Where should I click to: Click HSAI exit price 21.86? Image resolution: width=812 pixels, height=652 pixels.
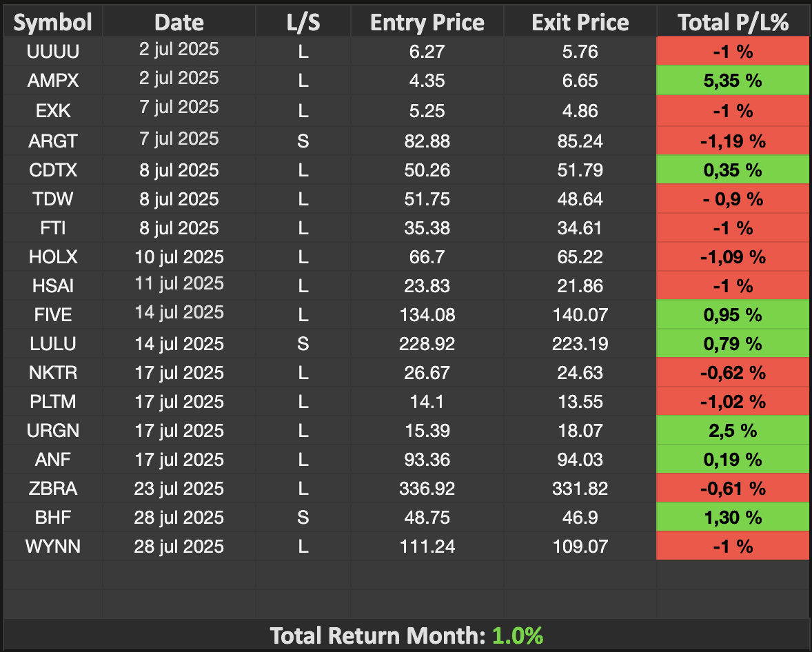pos(580,286)
